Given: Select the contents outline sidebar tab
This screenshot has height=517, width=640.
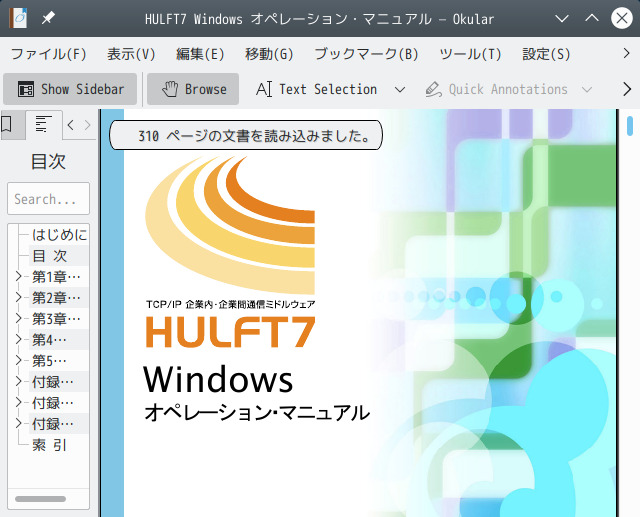Looking at the screenshot, I should [43, 124].
